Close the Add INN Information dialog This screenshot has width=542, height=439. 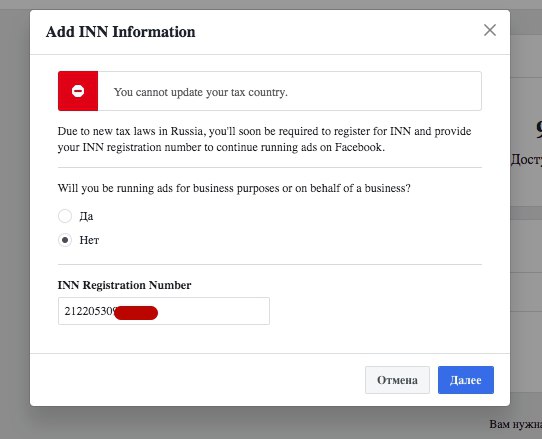coord(490,30)
